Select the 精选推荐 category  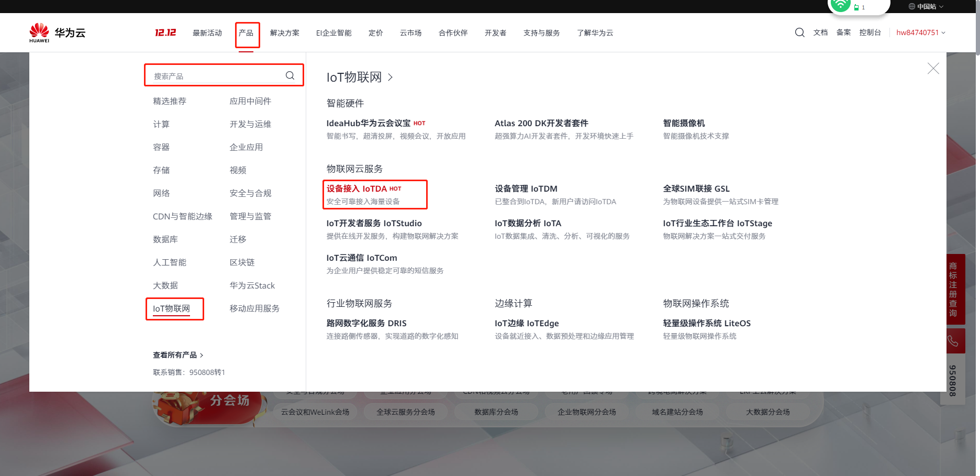(170, 101)
